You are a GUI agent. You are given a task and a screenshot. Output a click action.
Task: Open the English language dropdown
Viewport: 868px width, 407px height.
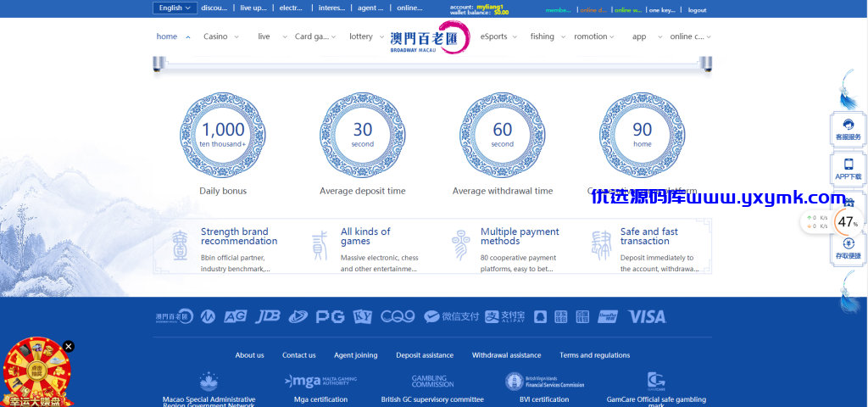coord(175,8)
